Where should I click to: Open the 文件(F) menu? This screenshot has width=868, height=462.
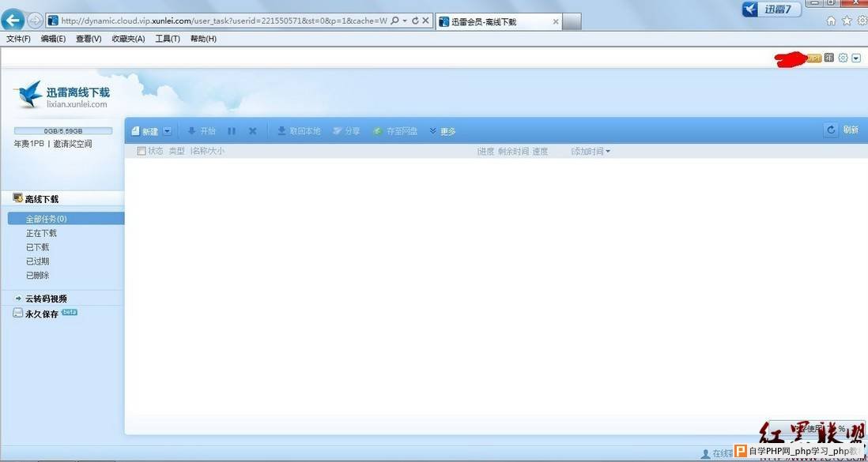coord(18,39)
